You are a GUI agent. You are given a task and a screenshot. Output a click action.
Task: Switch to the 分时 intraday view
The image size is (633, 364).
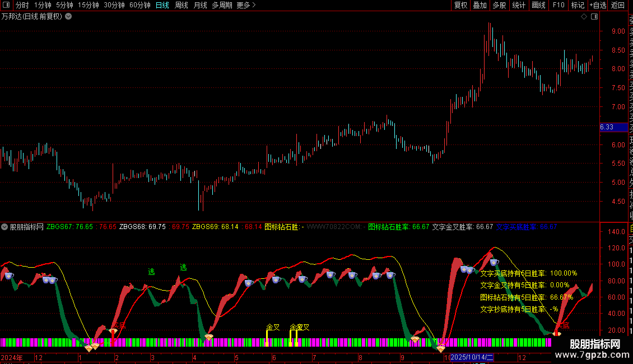coord(22,5)
